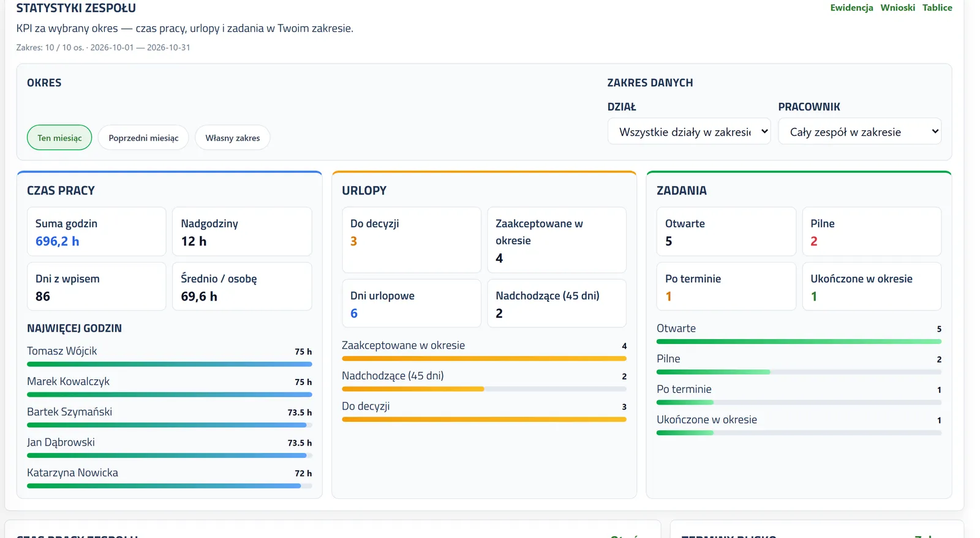
Task: Click the date range text 'Zakres: 10 / 10 os.'
Action: coord(50,48)
